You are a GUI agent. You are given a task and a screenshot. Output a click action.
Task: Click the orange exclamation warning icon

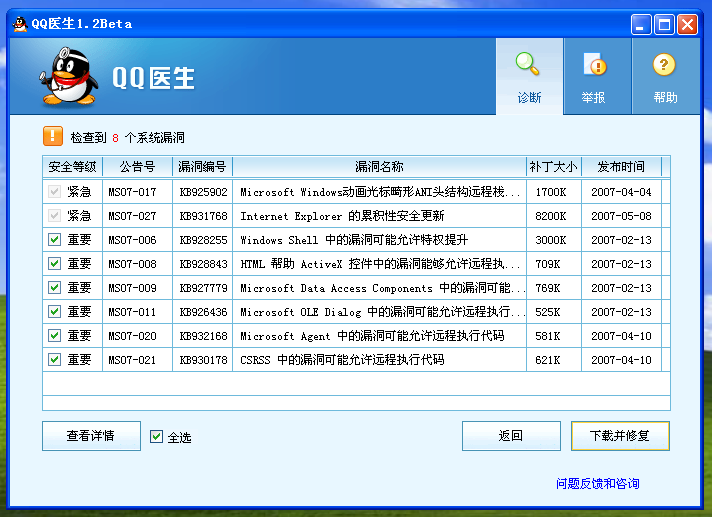(x=53, y=136)
